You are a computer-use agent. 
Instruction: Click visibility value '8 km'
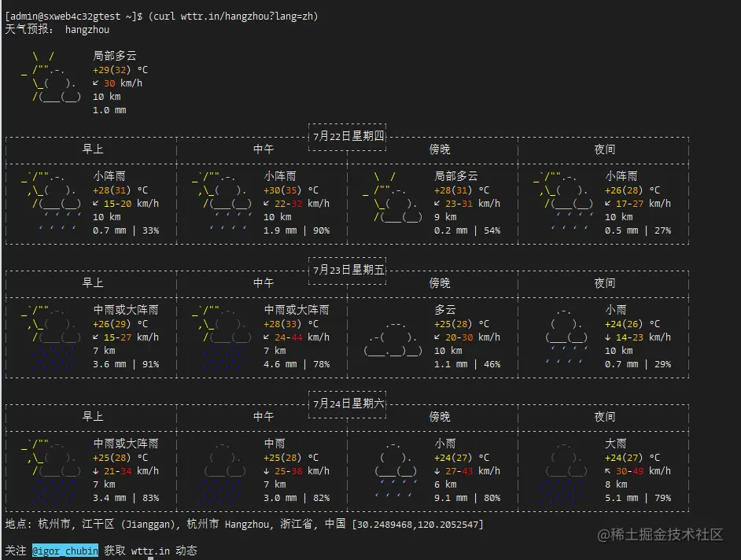pyautogui.click(x=616, y=484)
